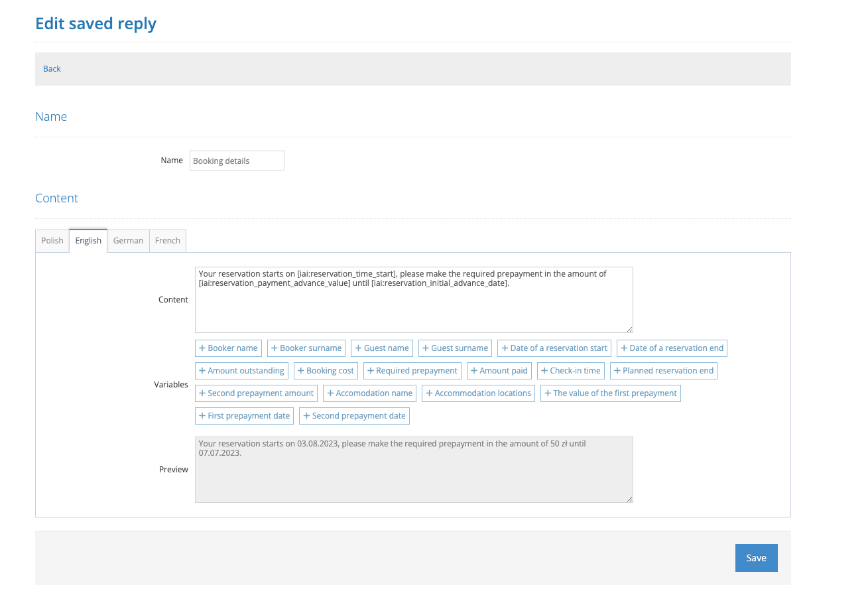The width and height of the screenshot is (868, 611).
Task: Insert the Amount outstanding variable
Action: pos(241,371)
